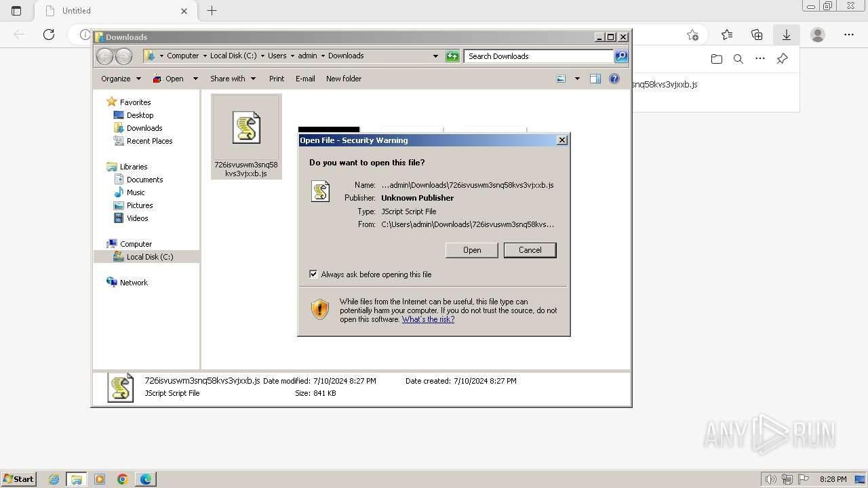Viewport: 868px width, 488px height.
Task: Click the Search Downloads magnifier icon
Action: coord(621,56)
